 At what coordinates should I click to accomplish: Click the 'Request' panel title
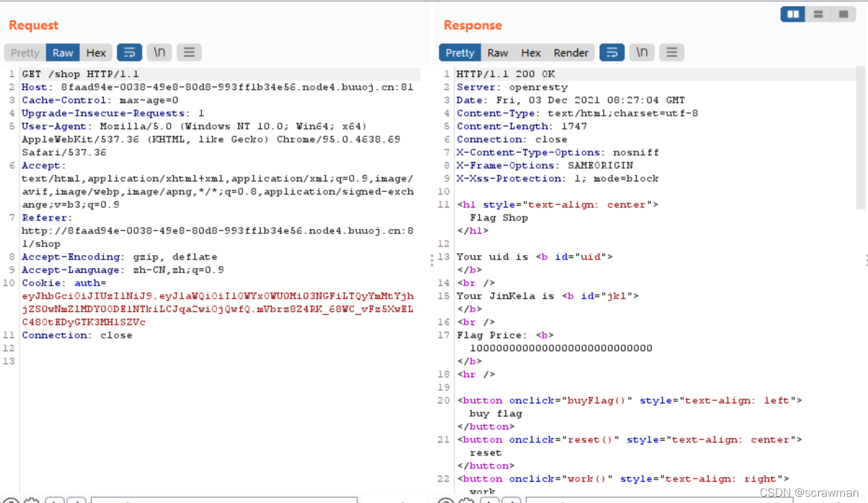coord(34,25)
